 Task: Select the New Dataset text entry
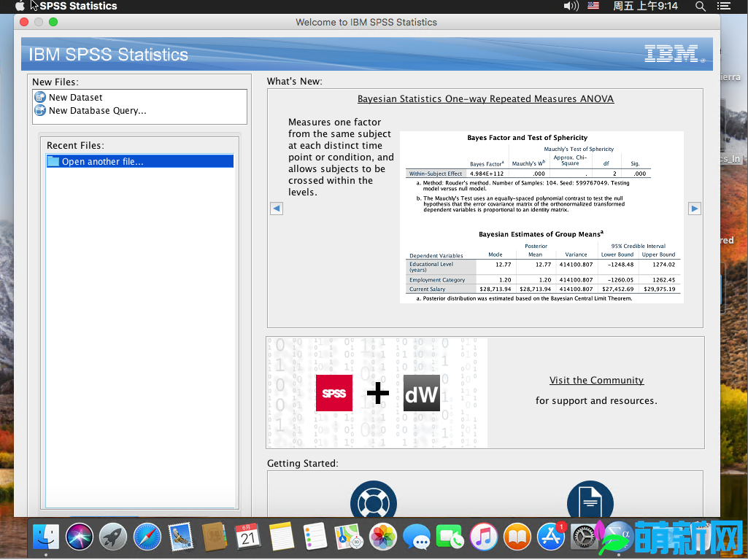coord(75,97)
